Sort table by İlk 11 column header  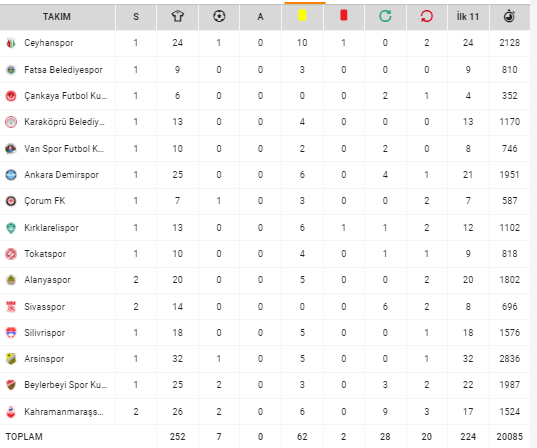click(x=468, y=16)
